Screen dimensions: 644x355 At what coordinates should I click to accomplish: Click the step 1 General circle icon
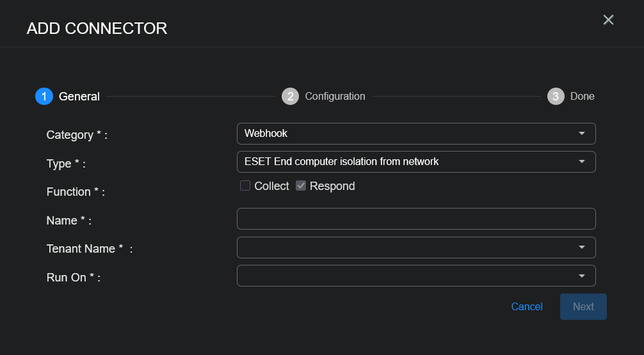44,97
